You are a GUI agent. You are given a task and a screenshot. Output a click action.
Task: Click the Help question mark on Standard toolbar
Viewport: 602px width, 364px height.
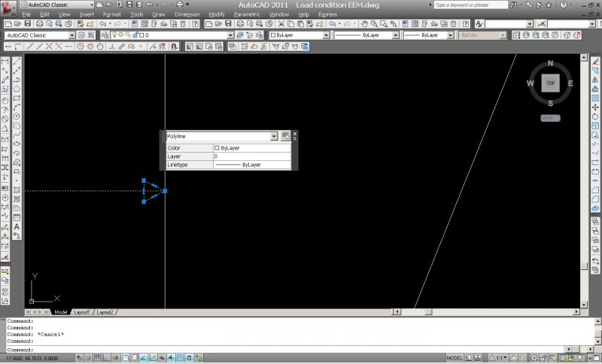(x=466, y=24)
